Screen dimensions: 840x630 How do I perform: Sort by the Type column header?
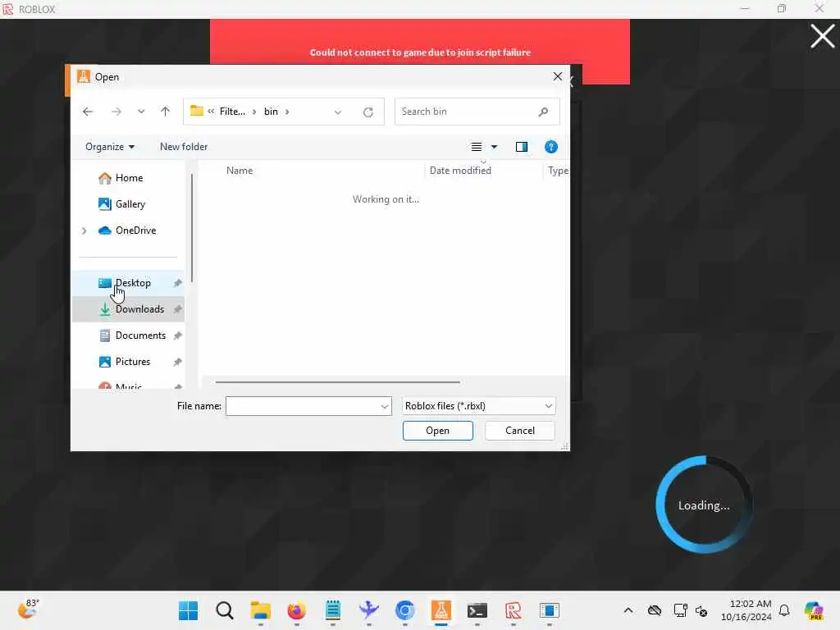558,171
